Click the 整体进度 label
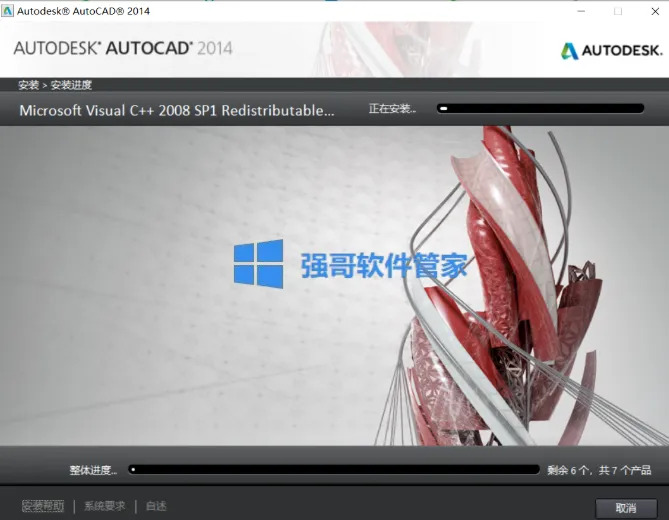 pos(93,470)
